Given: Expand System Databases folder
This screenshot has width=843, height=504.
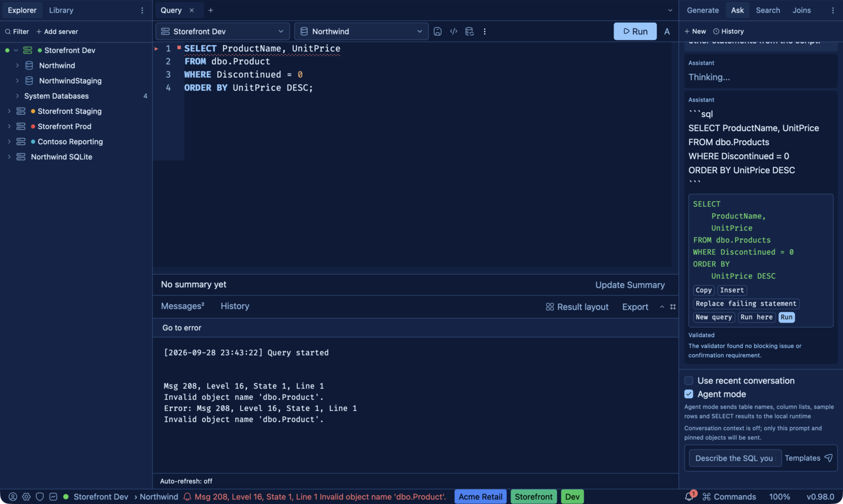Looking at the screenshot, I should [17, 96].
